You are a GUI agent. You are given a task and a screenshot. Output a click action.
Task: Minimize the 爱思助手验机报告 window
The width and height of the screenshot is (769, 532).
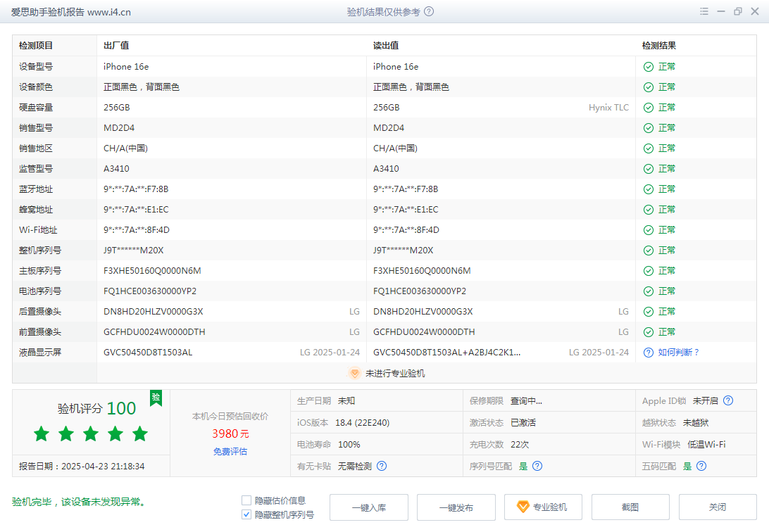721,11
